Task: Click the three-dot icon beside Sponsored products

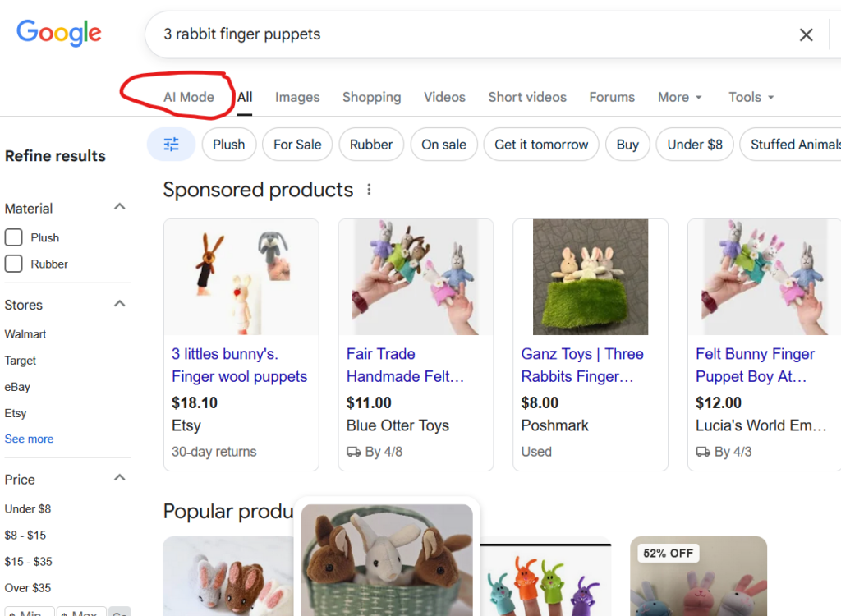Action: coord(369,189)
